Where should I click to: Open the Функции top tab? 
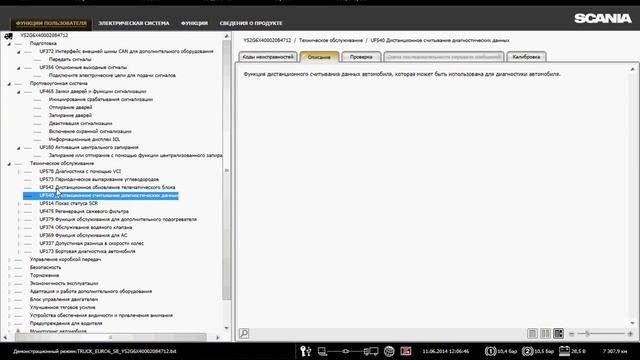click(194, 23)
